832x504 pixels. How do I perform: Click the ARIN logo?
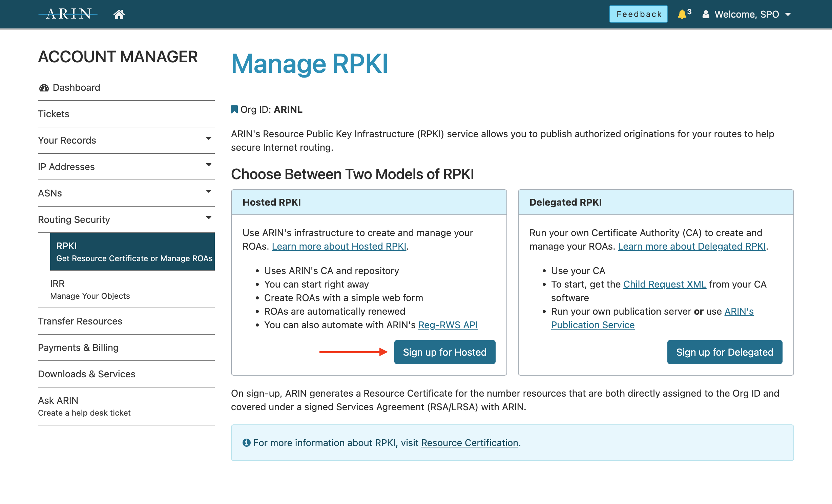68,14
